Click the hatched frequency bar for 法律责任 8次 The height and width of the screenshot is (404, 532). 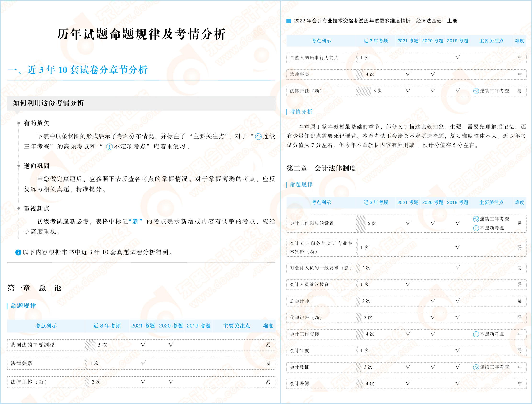363,91
